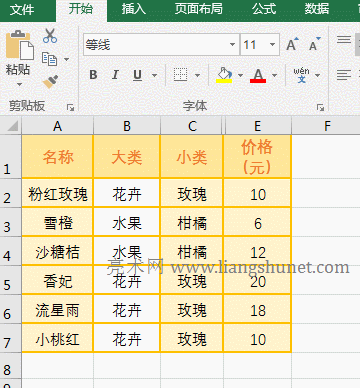Select row 1 header
360x388 pixels.
(x=11, y=157)
